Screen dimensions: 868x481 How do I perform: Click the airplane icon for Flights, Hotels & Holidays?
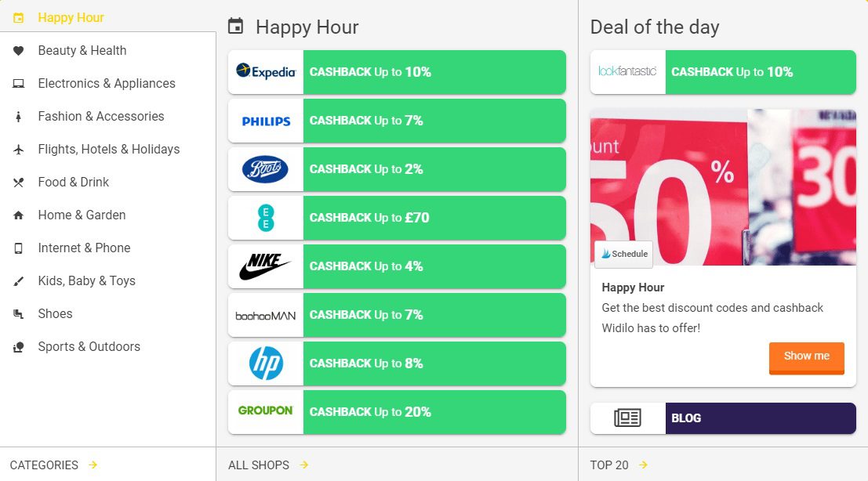(x=18, y=149)
